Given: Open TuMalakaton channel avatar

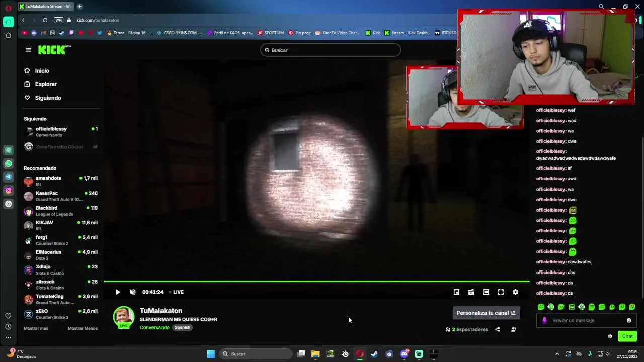Looking at the screenshot, I should click(124, 317).
